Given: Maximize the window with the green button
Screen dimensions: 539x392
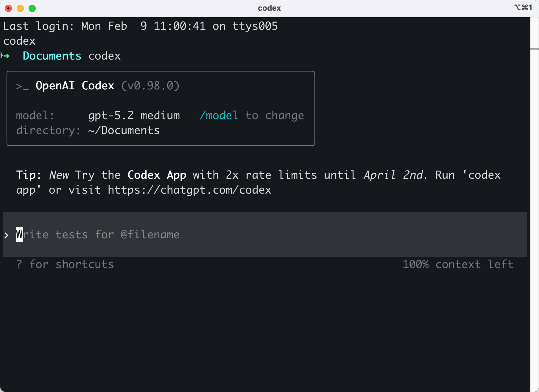Looking at the screenshot, I should (x=32, y=8).
